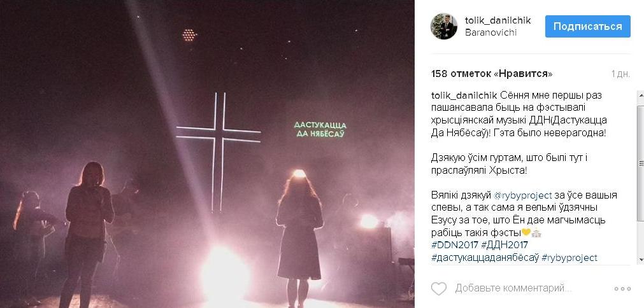644x308 pixels.
Task: Like the post with the heart icon
Action: [x=439, y=288]
